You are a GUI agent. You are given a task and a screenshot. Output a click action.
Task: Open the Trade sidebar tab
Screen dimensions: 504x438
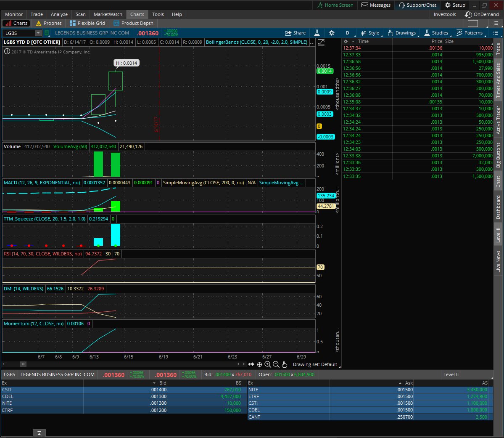498,49
